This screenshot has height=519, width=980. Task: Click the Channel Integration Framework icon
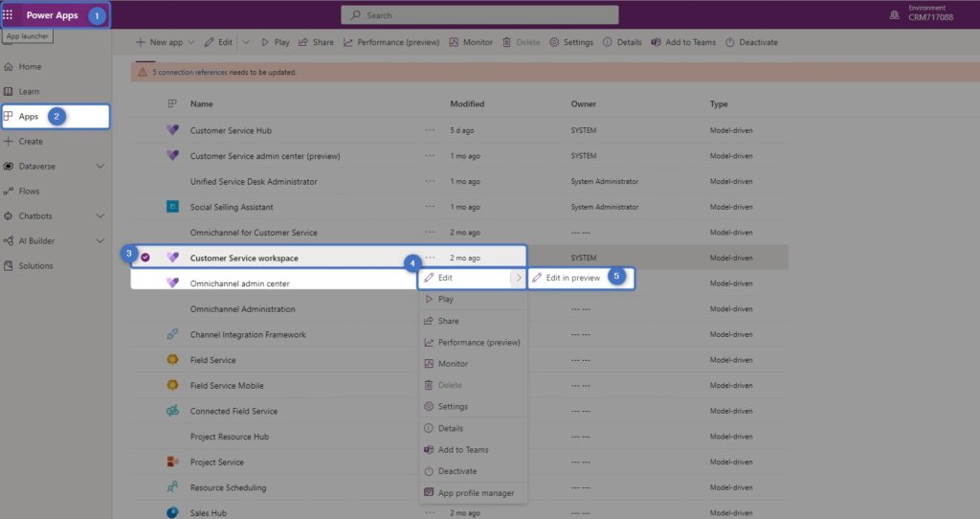click(x=172, y=334)
